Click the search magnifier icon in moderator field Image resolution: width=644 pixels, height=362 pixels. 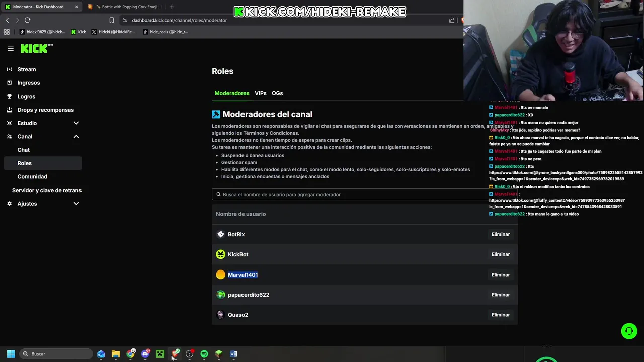[x=218, y=194]
